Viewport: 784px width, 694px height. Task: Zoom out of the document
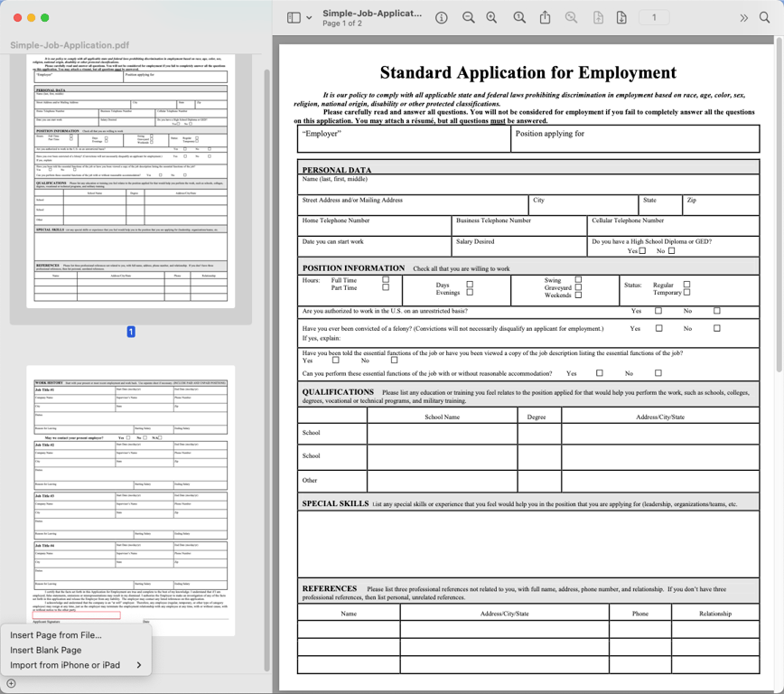(468, 17)
